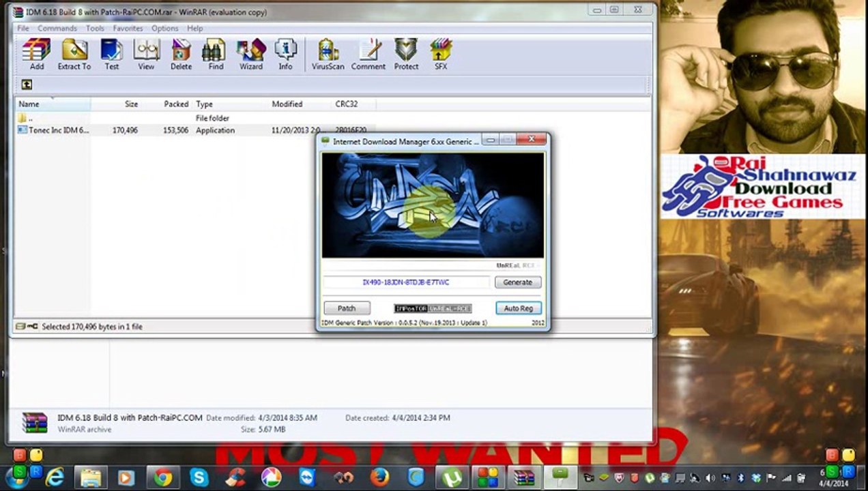868x491 pixels.
Task: Sort by the Type column header
Action: [x=231, y=104]
